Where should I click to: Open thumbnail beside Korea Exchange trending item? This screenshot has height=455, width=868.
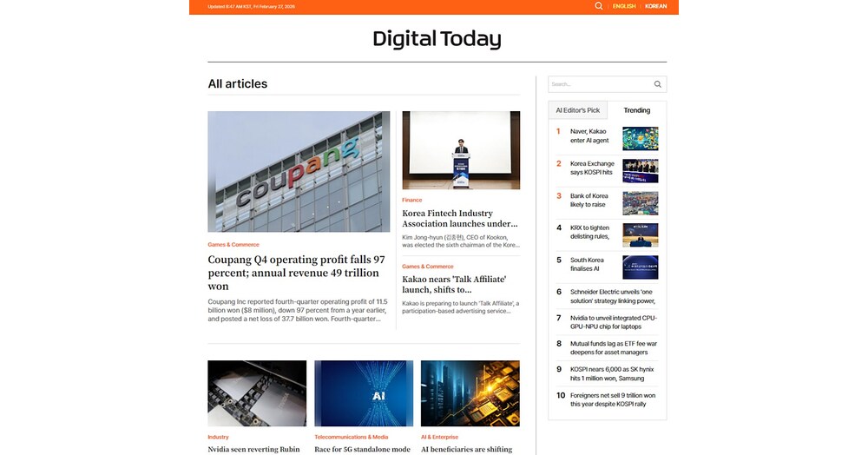coord(641,171)
